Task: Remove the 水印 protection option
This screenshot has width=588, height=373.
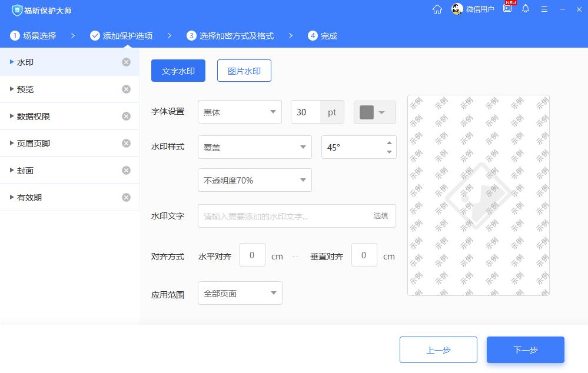Action: 127,61
